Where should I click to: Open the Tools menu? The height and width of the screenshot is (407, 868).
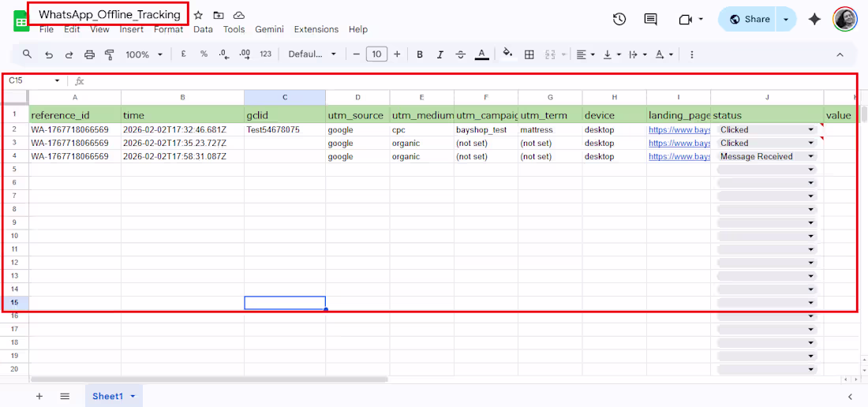(234, 29)
